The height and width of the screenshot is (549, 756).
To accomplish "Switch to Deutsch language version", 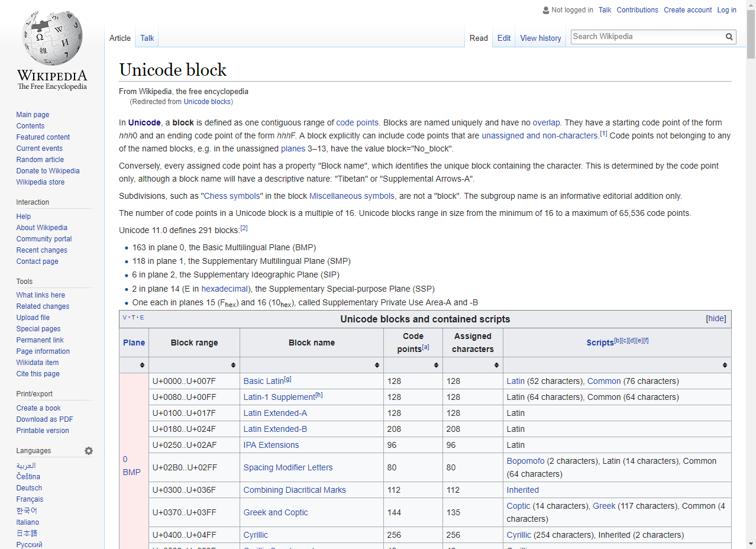I will (x=29, y=488).
